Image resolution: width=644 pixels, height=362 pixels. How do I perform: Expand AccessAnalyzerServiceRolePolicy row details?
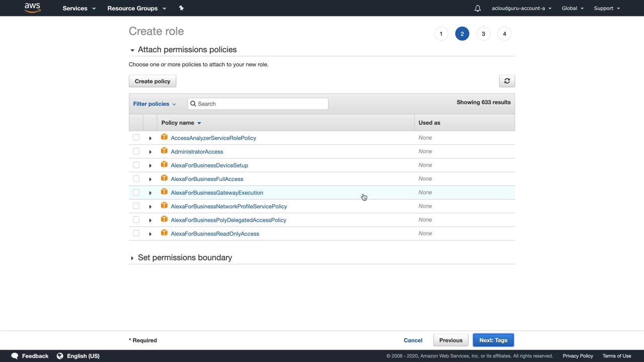pos(150,138)
